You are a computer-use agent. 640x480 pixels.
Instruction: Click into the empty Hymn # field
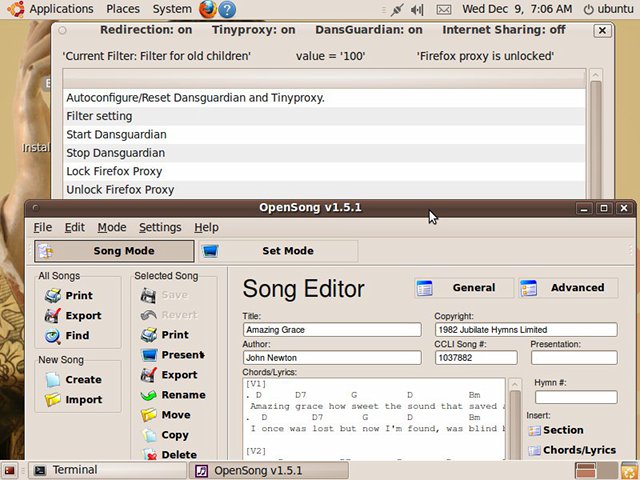point(576,397)
